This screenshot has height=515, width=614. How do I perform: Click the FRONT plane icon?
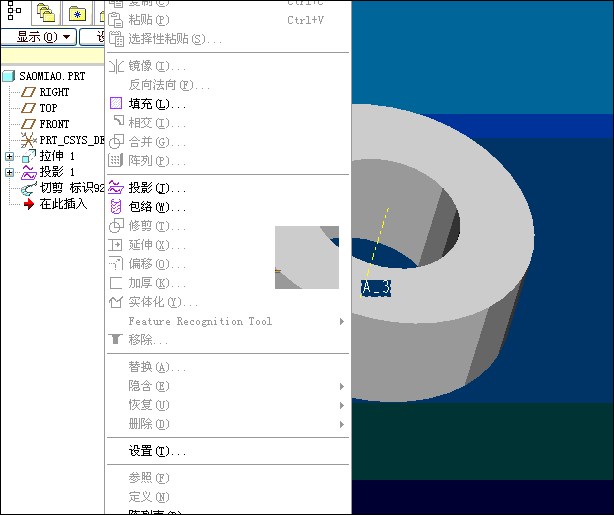tap(28, 124)
